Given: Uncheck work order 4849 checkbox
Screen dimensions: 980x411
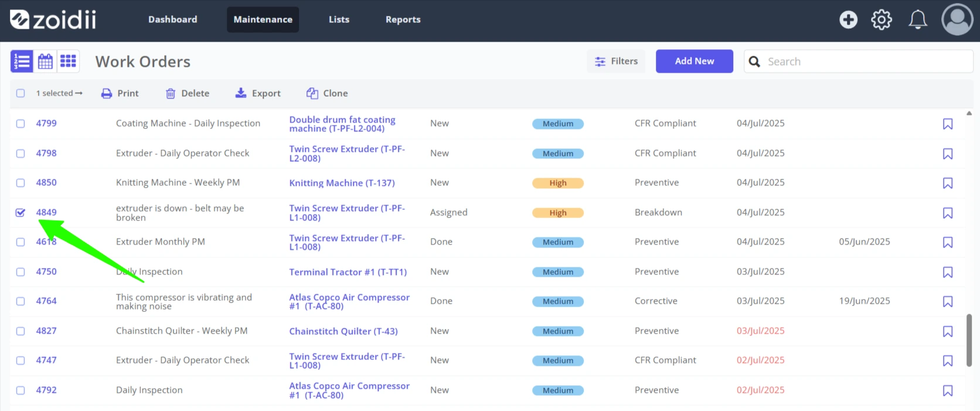Looking at the screenshot, I should (x=21, y=212).
